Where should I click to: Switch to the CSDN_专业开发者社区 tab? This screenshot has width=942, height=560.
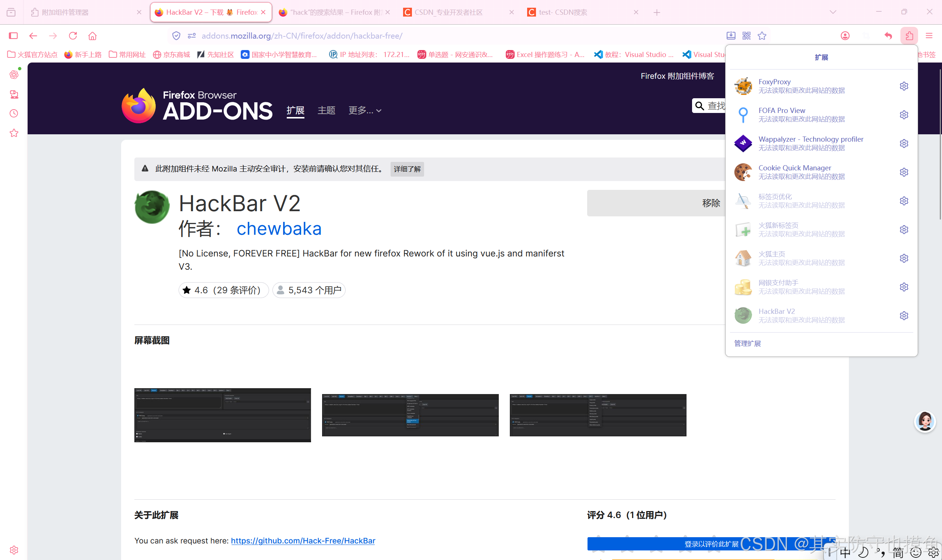point(459,13)
